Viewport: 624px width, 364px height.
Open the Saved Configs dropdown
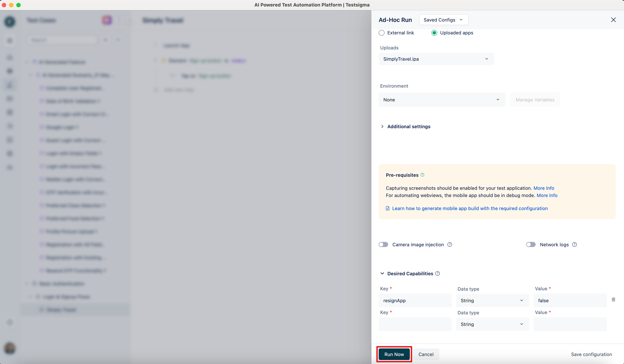443,20
